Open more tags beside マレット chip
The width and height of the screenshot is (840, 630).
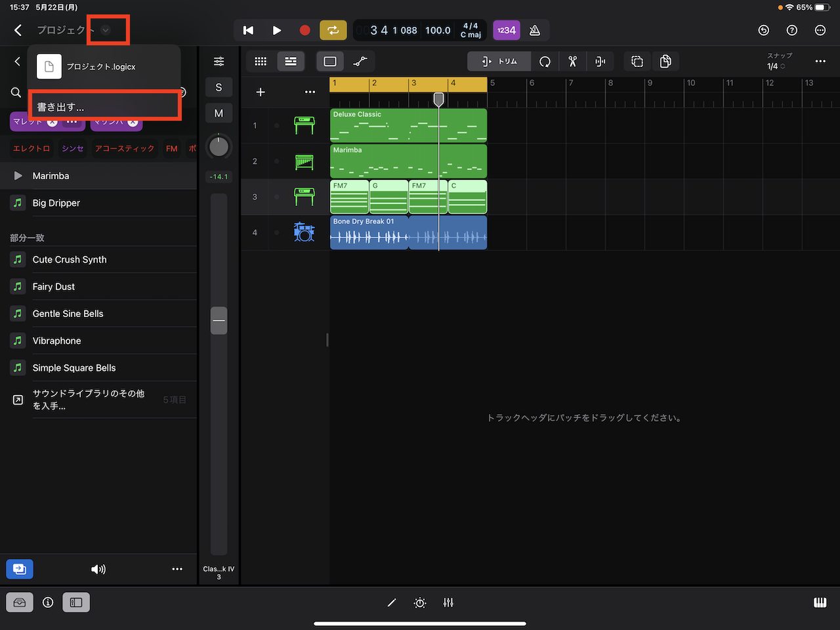click(72, 121)
